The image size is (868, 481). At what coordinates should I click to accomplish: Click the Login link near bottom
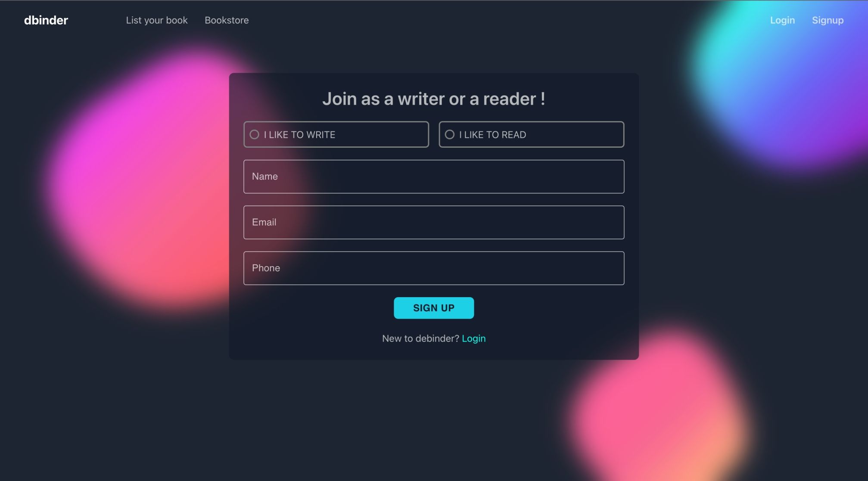[473, 338]
